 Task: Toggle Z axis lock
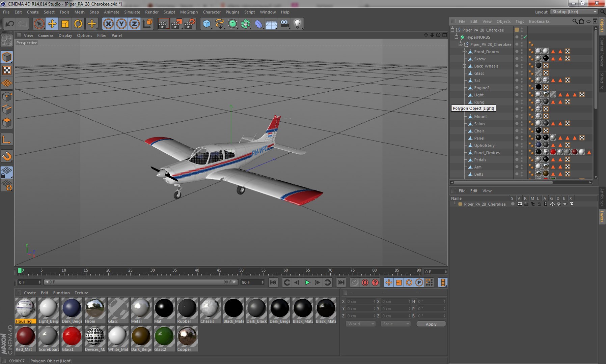tap(134, 24)
